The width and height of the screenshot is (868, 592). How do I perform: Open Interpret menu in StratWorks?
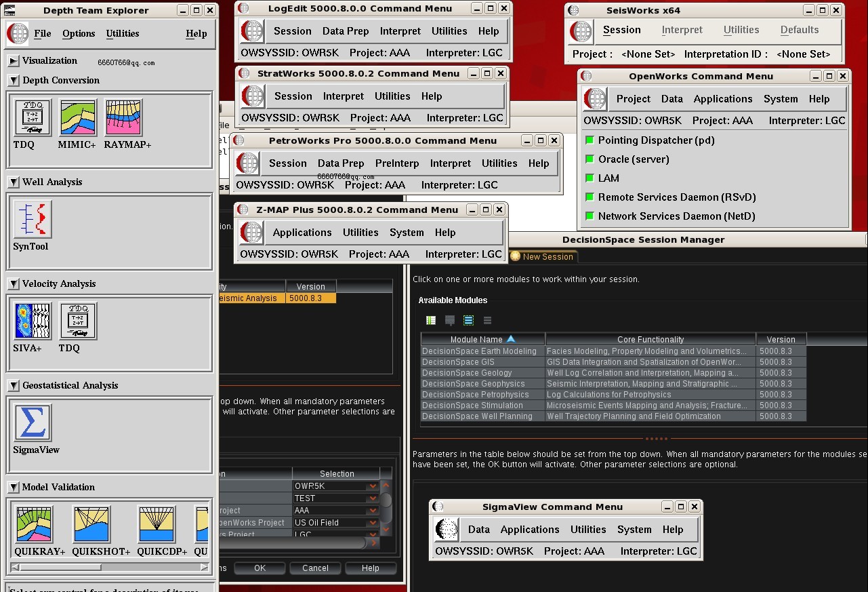[x=344, y=96]
